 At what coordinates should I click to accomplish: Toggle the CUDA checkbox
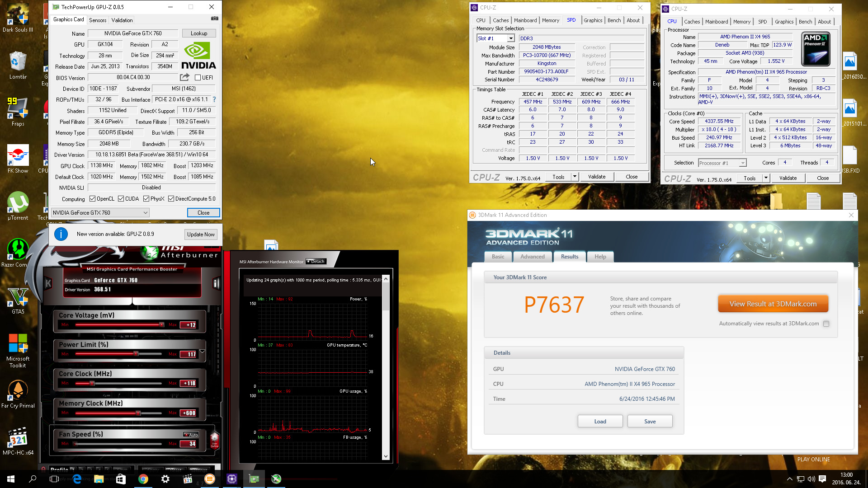[121, 199]
